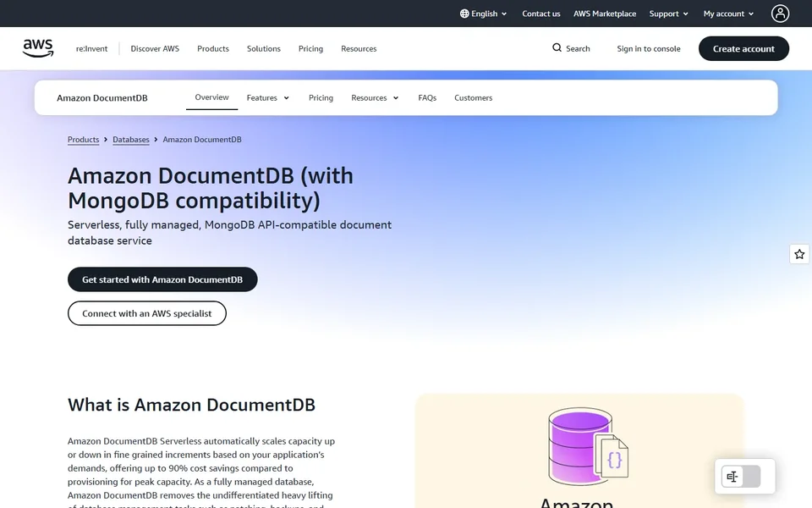Viewport: 812px width, 508px height.
Task: Click the Create account button
Action: (x=743, y=49)
